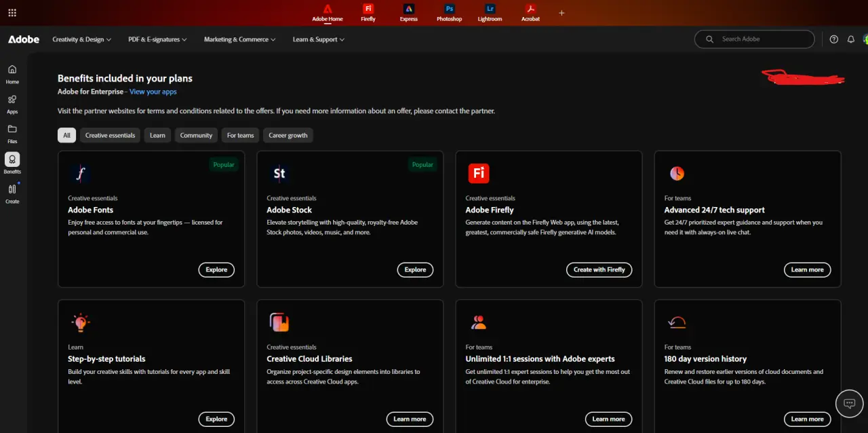Viewport: 868px width, 433px height.
Task: Open Acrobat from the top app bar
Action: tap(530, 12)
